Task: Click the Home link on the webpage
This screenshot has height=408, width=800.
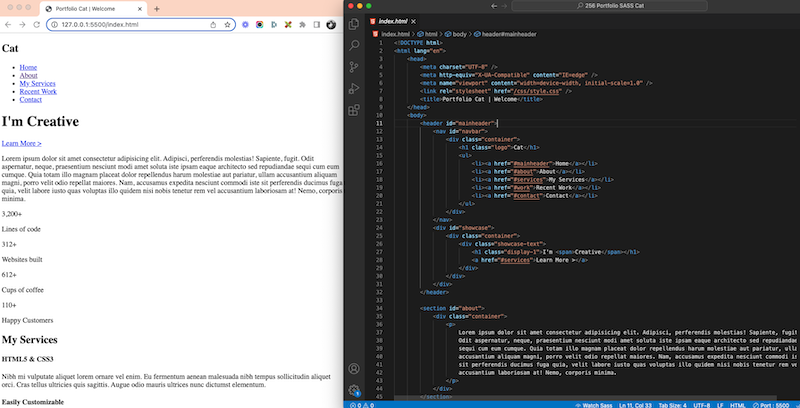Action: click(x=28, y=67)
